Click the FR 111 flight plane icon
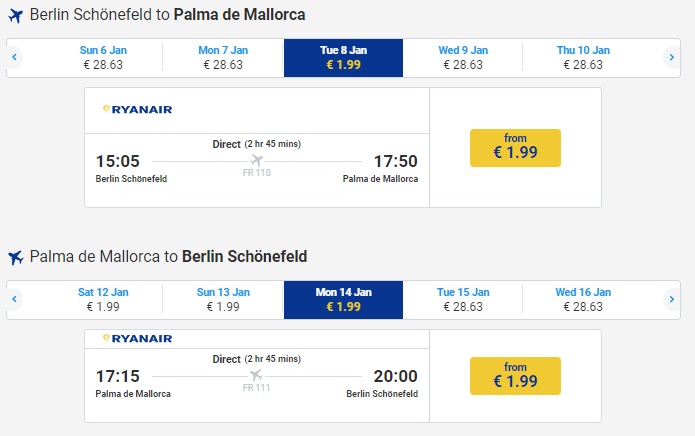Image resolution: width=695 pixels, height=436 pixels. coord(257,376)
